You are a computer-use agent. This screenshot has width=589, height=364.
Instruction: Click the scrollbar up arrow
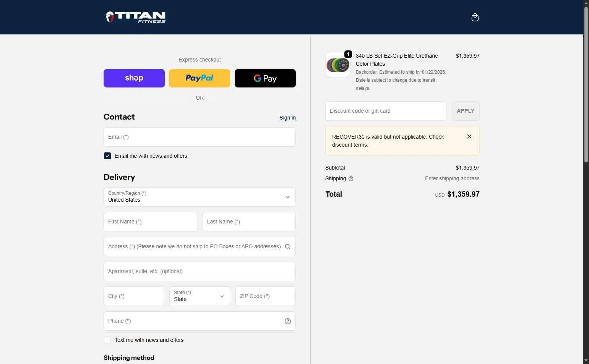coord(586,3)
